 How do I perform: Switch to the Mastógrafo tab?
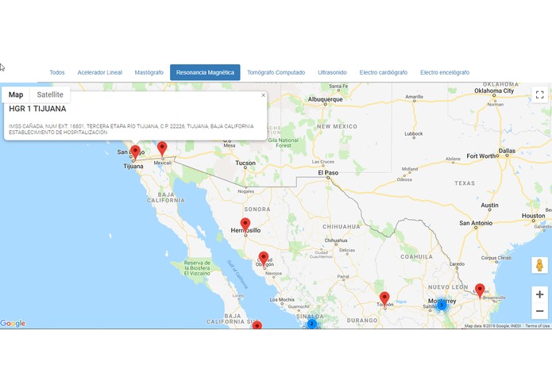pyautogui.click(x=149, y=72)
